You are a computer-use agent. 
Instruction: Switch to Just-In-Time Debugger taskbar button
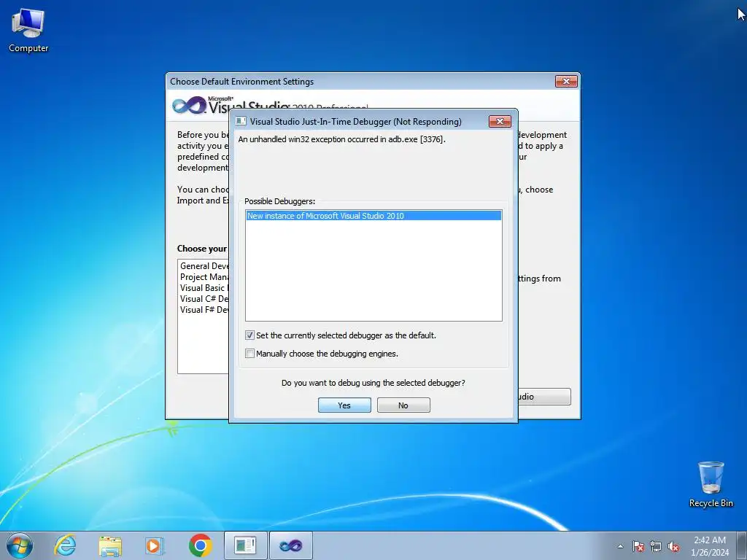[246, 545]
